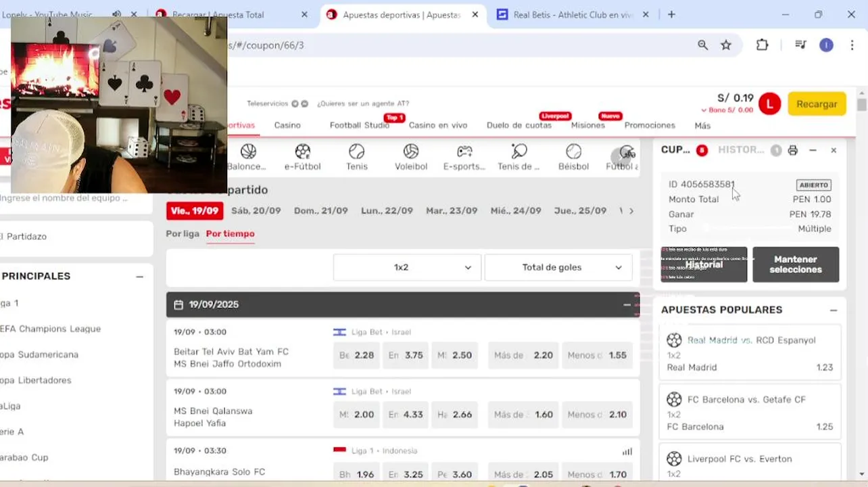Click stats icon for Bhayangkara Solo match
Image resolution: width=868 pixels, height=487 pixels.
pos(627,451)
